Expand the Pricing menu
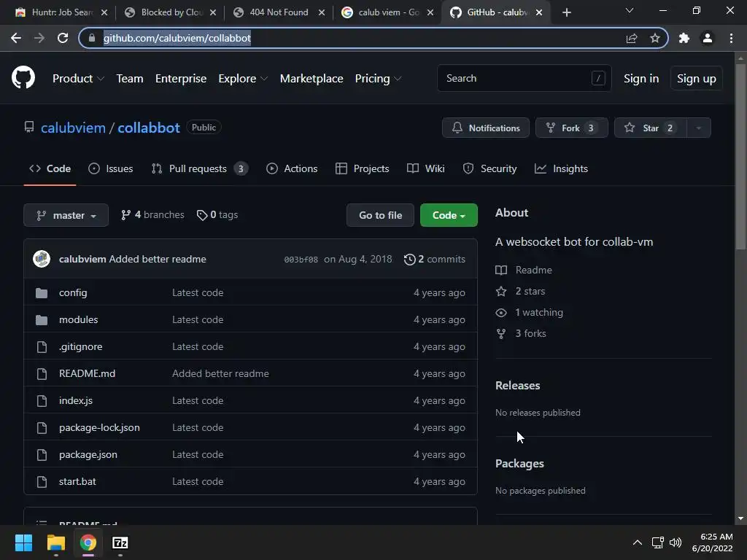747x560 pixels. (x=378, y=79)
